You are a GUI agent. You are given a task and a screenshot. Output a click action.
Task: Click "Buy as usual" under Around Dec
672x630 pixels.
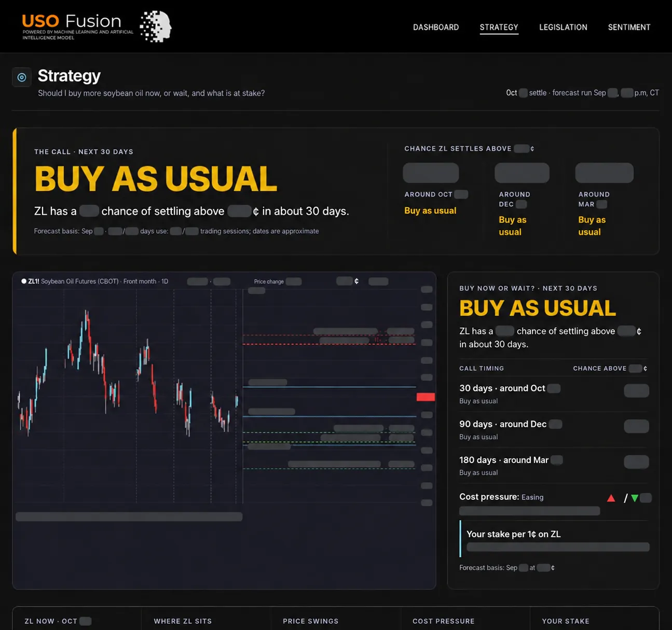(513, 226)
